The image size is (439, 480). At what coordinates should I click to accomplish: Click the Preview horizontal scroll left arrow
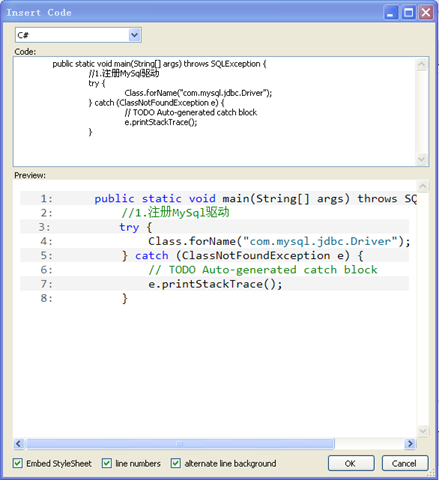[x=18, y=444]
